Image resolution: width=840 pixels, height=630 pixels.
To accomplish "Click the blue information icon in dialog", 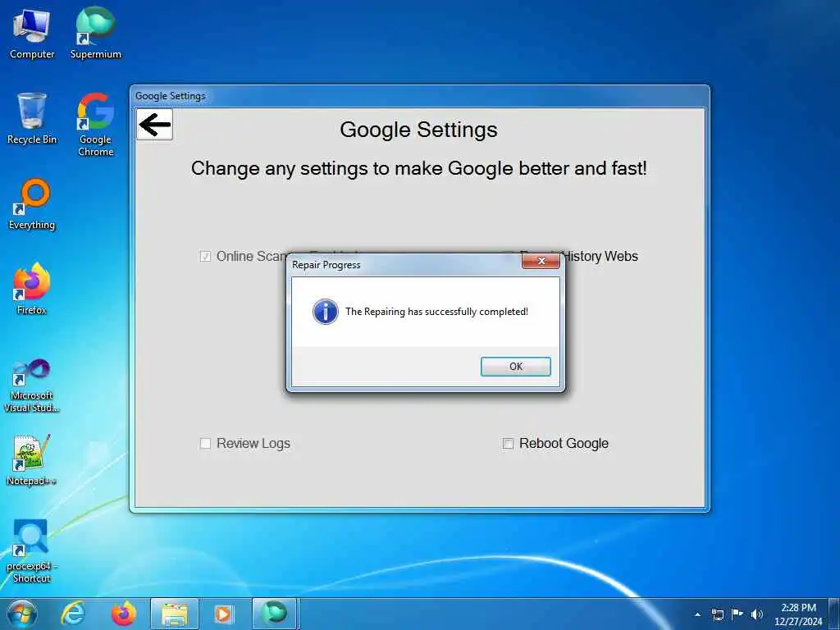I will tap(325, 311).
